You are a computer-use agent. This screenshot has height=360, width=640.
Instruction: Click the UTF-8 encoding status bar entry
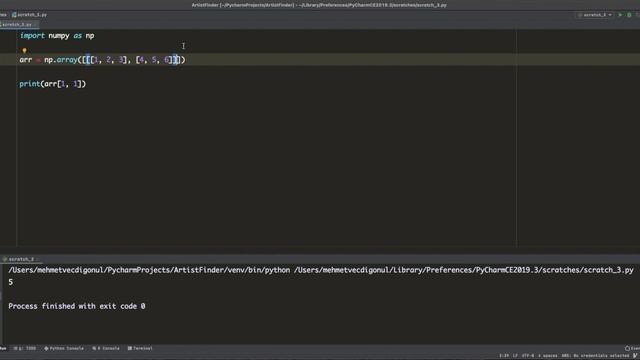click(x=528, y=356)
